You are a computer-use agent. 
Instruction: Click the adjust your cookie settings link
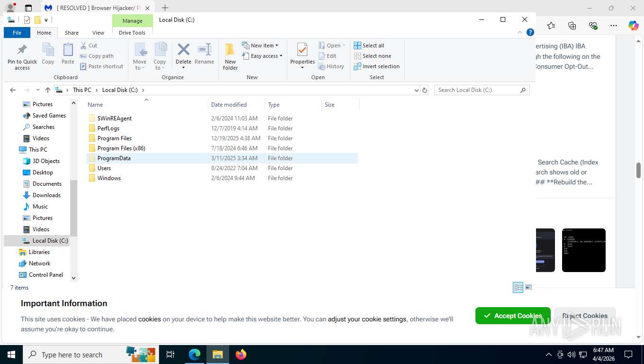click(367, 319)
